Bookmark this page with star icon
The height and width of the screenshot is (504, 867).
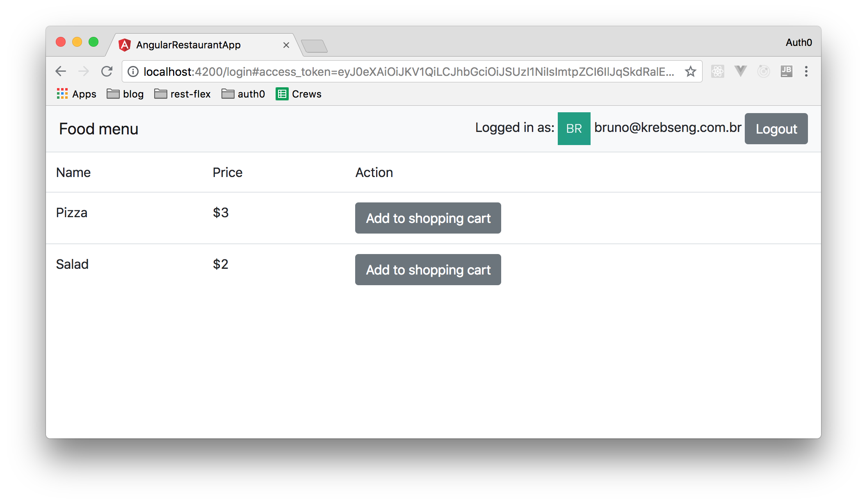click(691, 71)
